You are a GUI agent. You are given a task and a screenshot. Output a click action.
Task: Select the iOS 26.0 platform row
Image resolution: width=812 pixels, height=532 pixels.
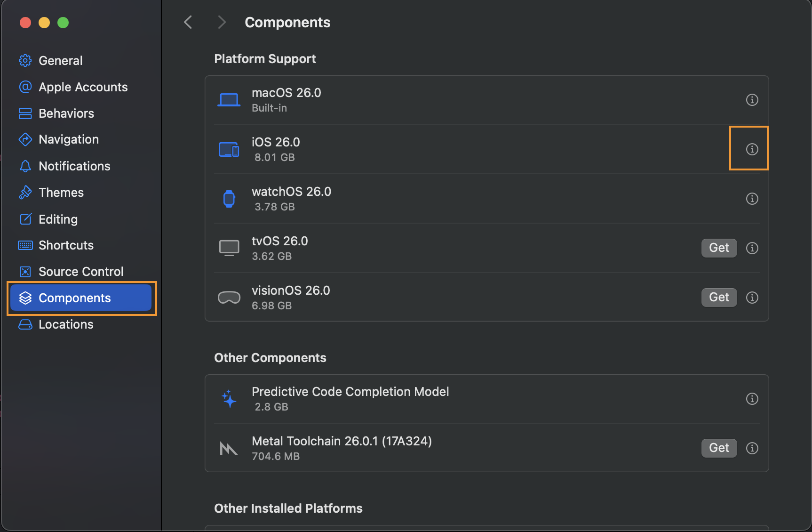click(423, 149)
